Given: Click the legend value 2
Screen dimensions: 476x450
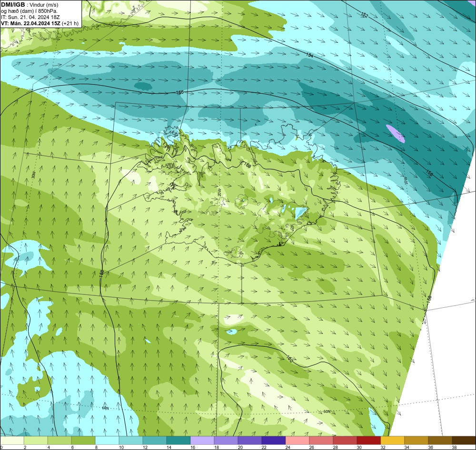Looking at the screenshot, I should pos(25,447).
